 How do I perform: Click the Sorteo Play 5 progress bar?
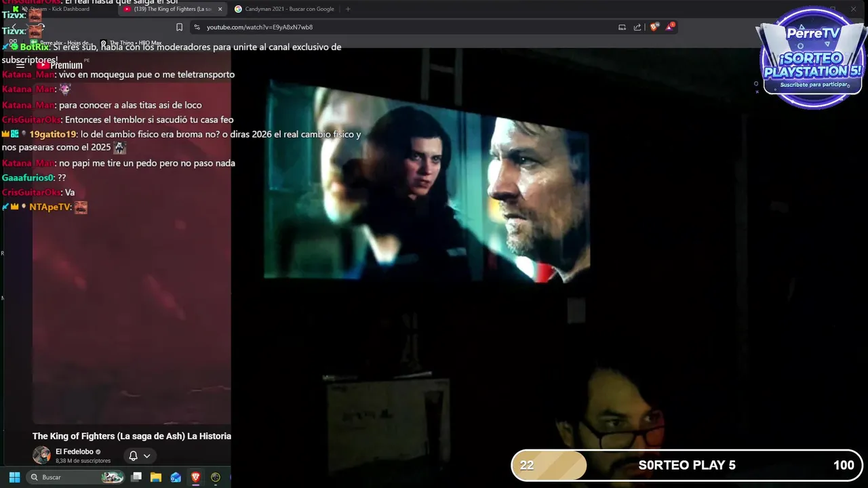(x=686, y=465)
